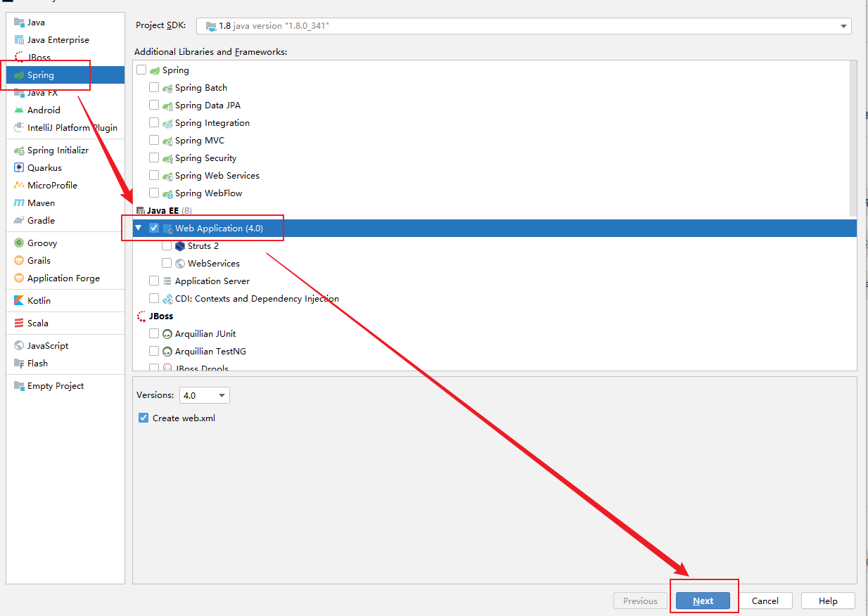Click the MicroProfile icon
This screenshot has height=616, width=868.
tap(19, 186)
